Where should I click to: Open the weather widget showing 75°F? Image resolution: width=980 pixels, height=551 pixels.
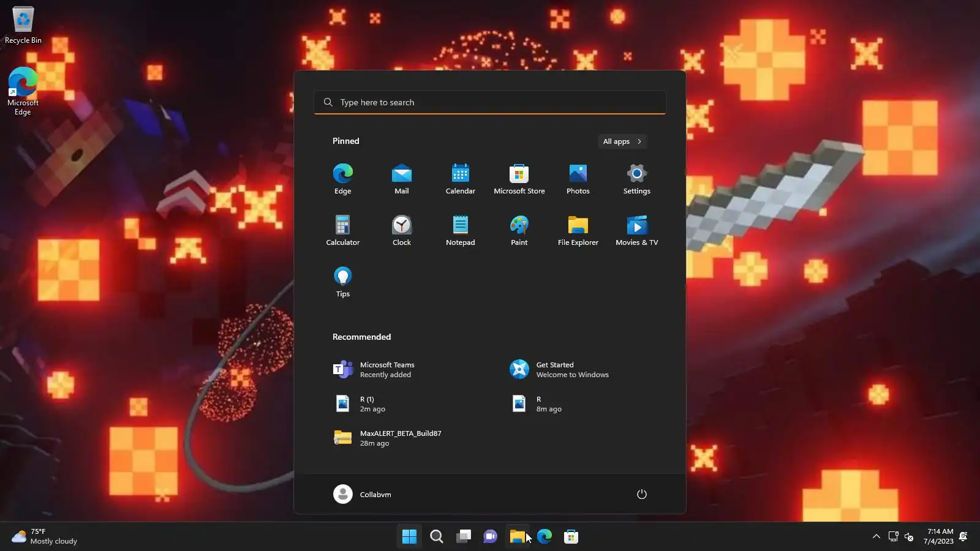click(44, 537)
